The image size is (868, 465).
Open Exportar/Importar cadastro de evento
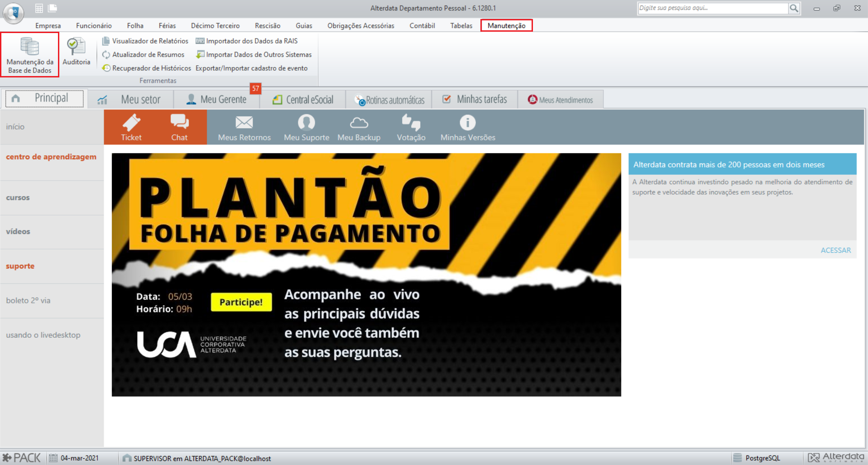(252, 68)
